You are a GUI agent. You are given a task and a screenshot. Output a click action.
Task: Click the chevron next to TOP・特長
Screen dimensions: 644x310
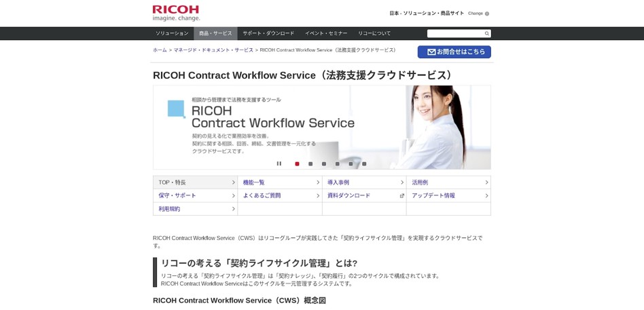pyautogui.click(x=233, y=182)
